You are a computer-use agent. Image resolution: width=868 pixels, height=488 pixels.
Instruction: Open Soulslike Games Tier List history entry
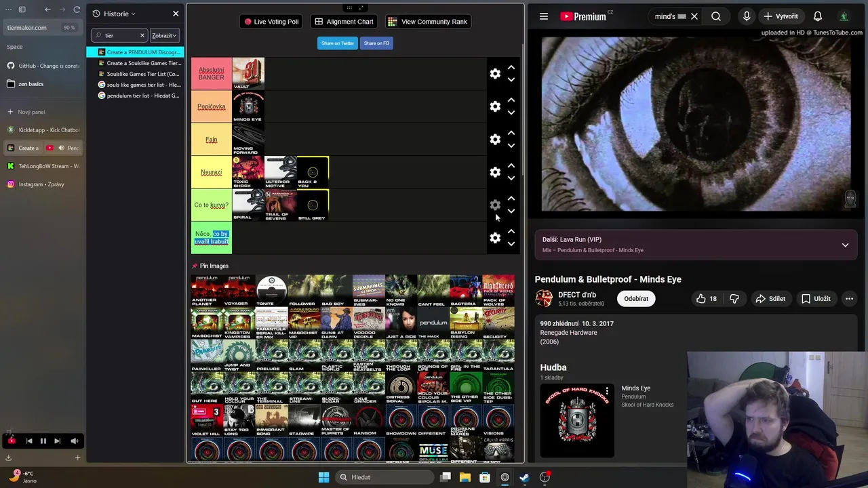(136, 74)
